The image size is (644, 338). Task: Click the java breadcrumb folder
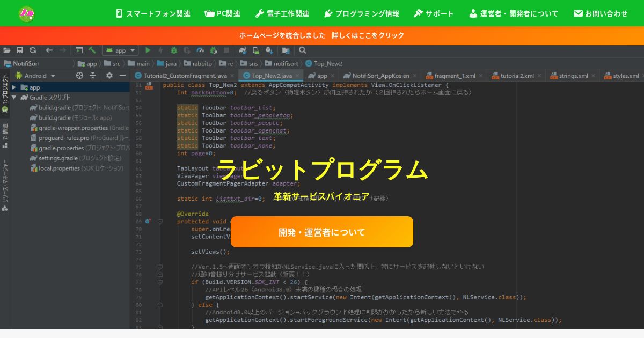point(167,63)
